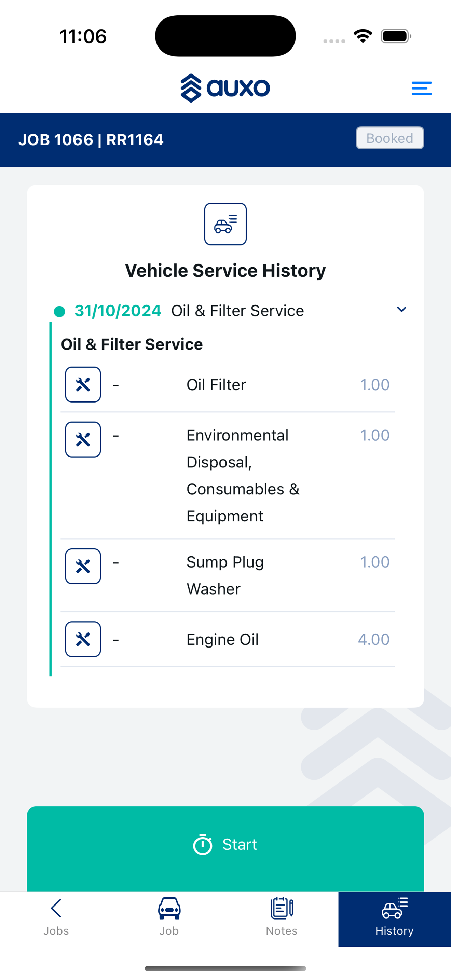Open the Notes tab
The width and height of the screenshot is (451, 980).
point(282,919)
